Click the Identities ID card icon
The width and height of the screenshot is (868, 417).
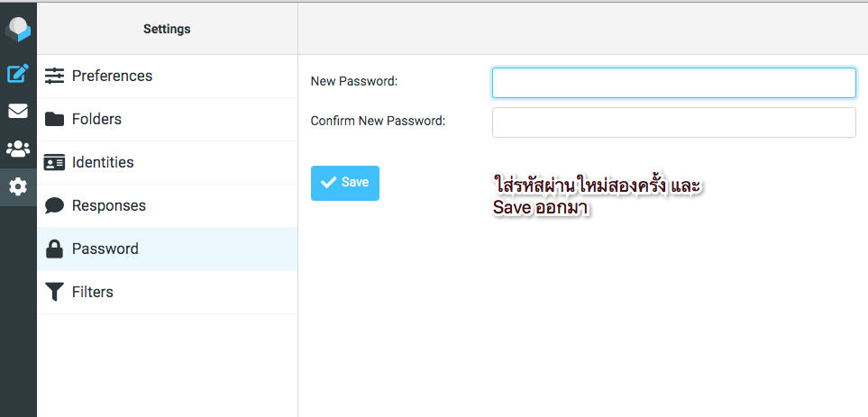54,162
